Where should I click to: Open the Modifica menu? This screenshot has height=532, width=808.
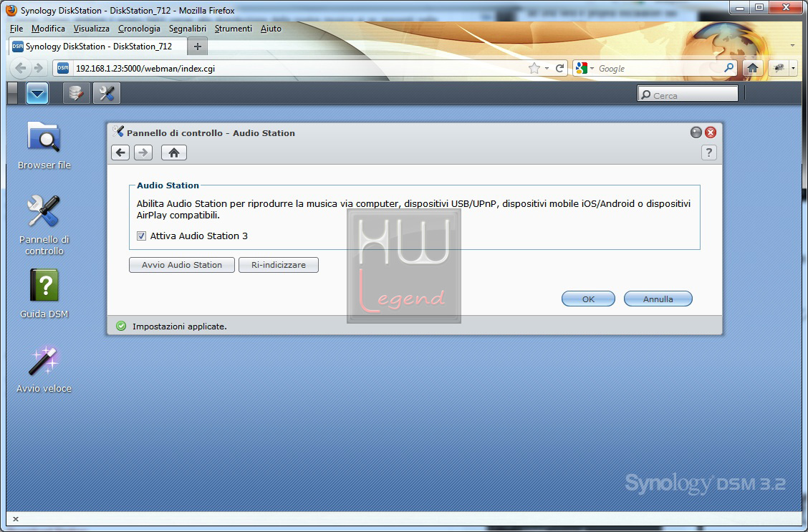pyautogui.click(x=48, y=29)
